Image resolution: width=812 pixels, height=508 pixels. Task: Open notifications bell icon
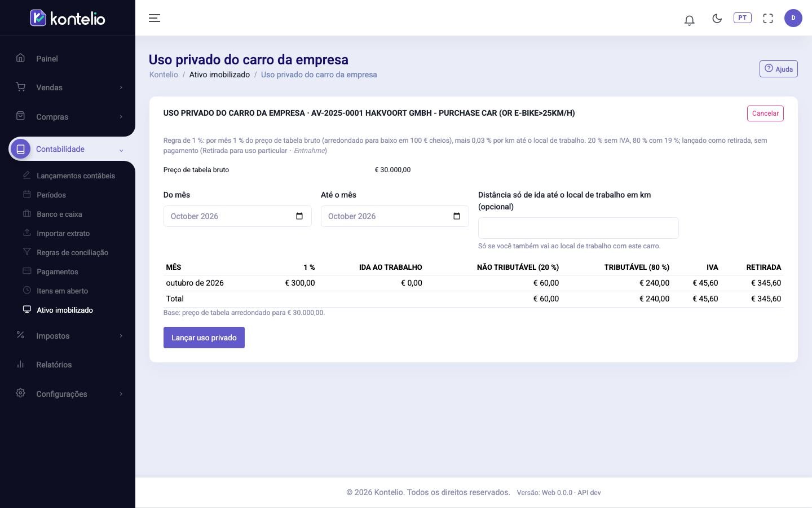(x=689, y=20)
